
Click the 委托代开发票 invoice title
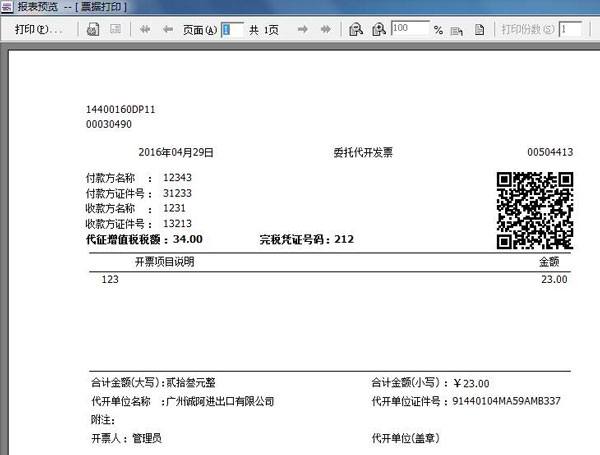[362, 153]
